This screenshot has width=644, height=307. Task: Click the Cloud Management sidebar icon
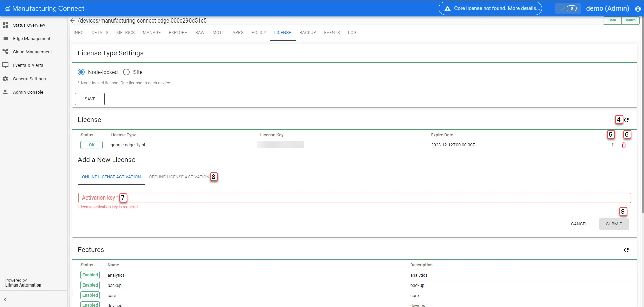(x=5, y=52)
